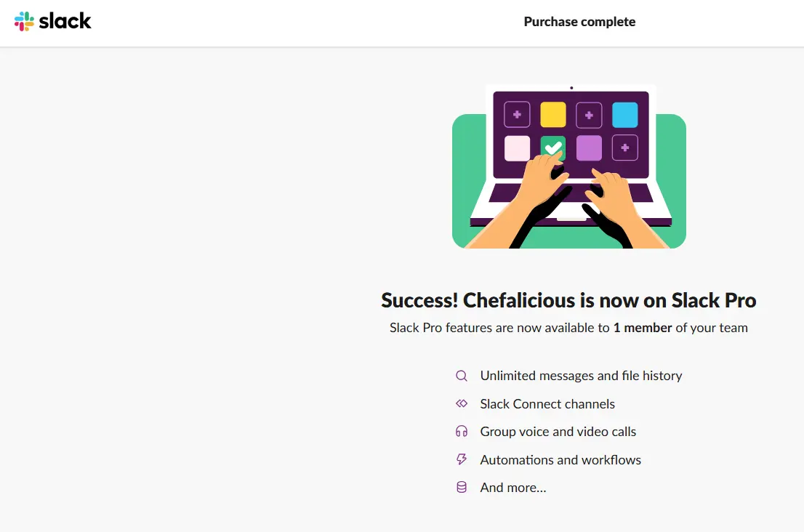Viewport: 804px width, 532px height.
Task: Click the And more... text
Action: click(512, 488)
